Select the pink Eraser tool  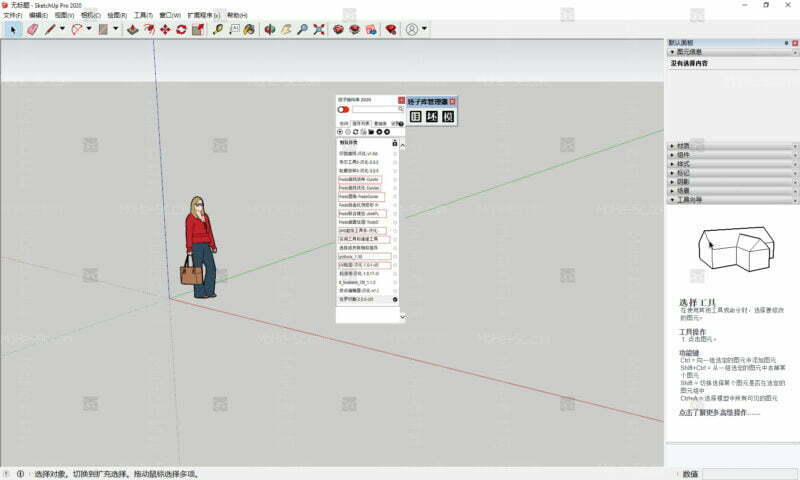click(31, 29)
